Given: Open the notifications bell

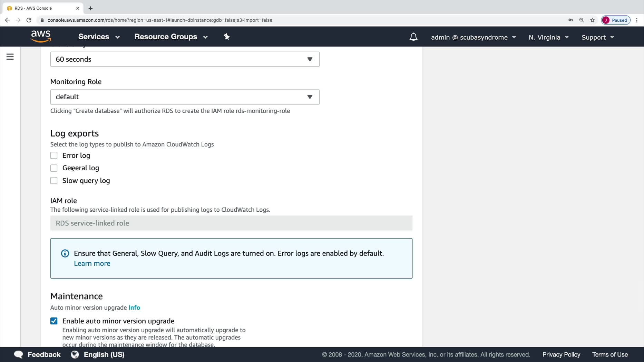Looking at the screenshot, I should (413, 37).
